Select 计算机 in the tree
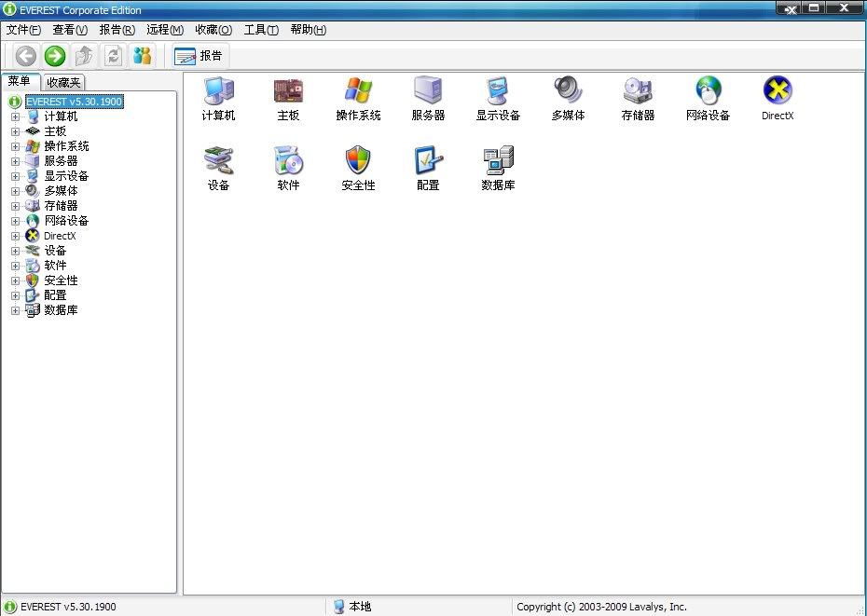The width and height of the screenshot is (867, 616). [x=61, y=116]
